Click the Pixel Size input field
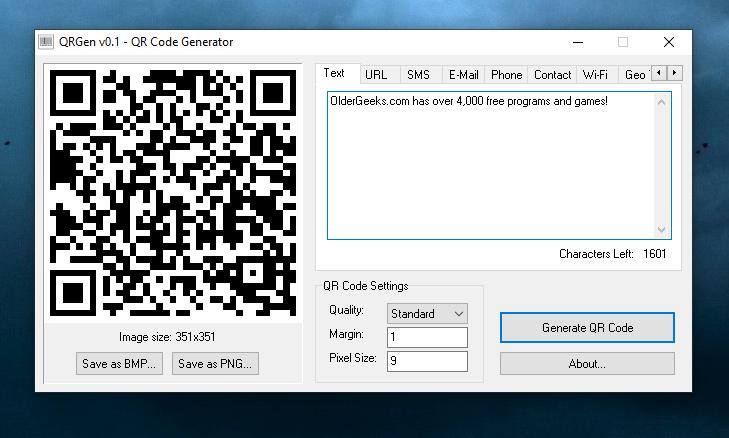 pyautogui.click(x=427, y=361)
